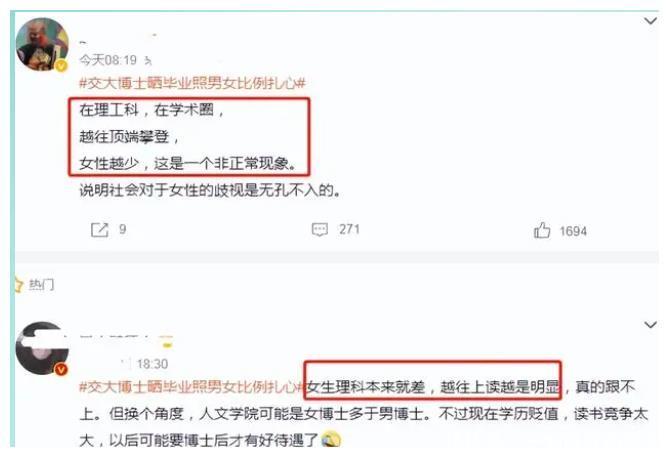Click the crying-laughing emoji ending second post

331,440
